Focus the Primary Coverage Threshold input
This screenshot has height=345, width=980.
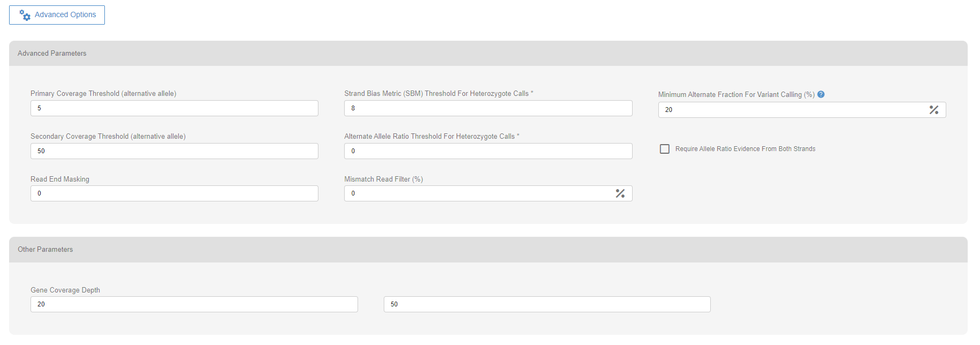point(174,108)
